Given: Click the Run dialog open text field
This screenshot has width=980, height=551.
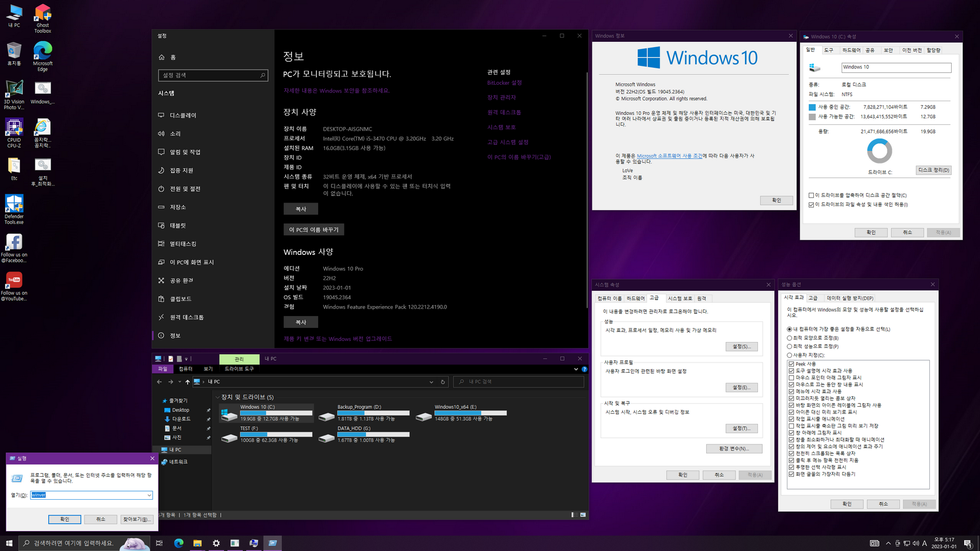Looking at the screenshot, I should [92, 495].
